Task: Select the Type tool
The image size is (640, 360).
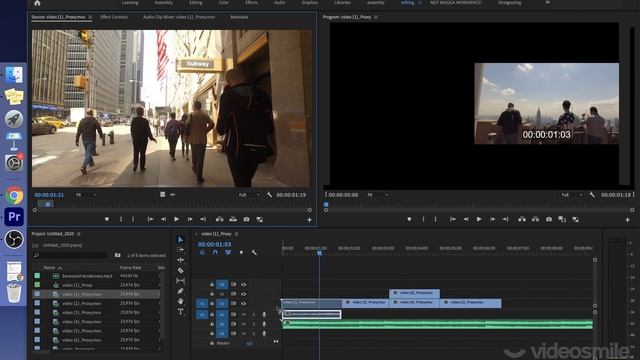Action: pos(180,311)
